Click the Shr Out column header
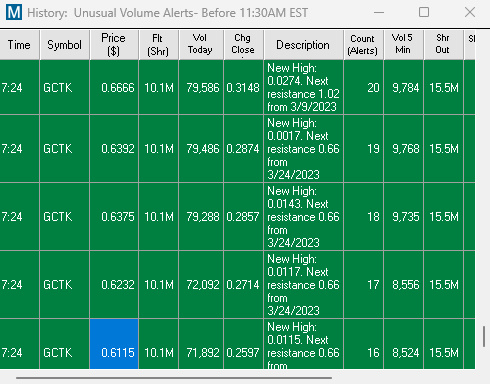 tap(443, 45)
